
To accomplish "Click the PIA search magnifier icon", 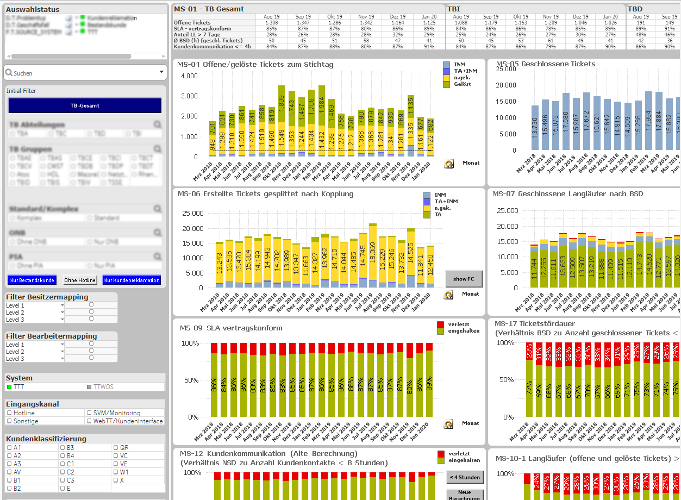I will 157,256.
